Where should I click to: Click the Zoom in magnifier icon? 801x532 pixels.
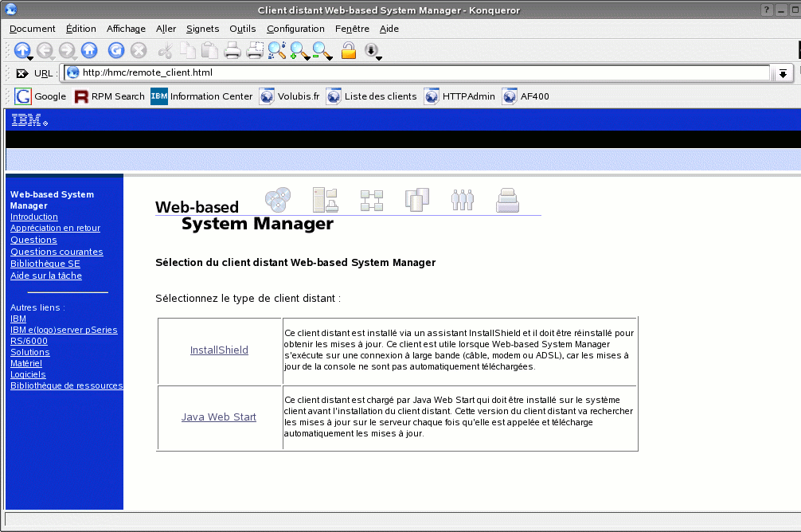tap(299, 50)
